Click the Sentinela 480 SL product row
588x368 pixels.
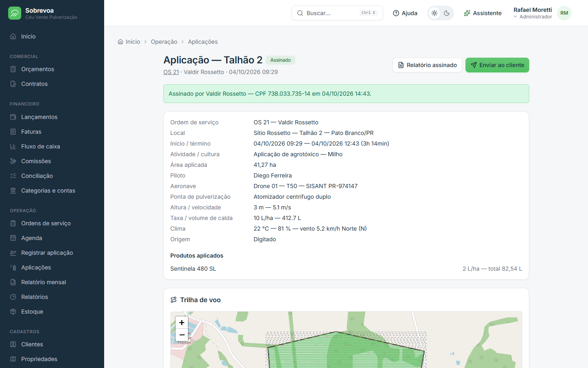click(346, 269)
